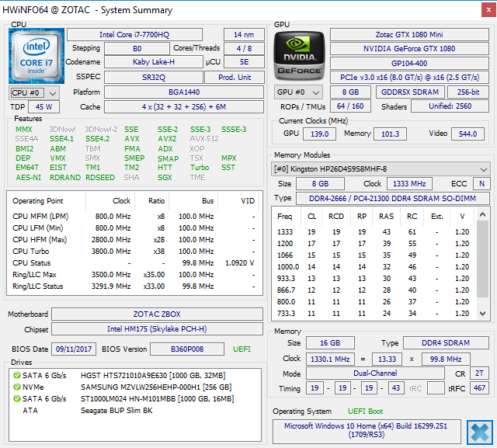Click the PCIe v3.0 x16 bus field
Screen dimensions: 497x448
pyautogui.click(x=409, y=78)
